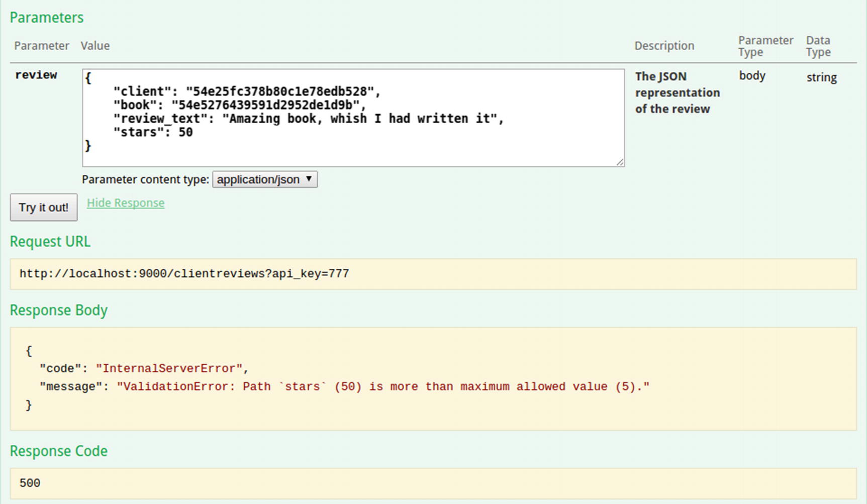
Task: Click the "Try it out!" button
Action: [x=44, y=207]
